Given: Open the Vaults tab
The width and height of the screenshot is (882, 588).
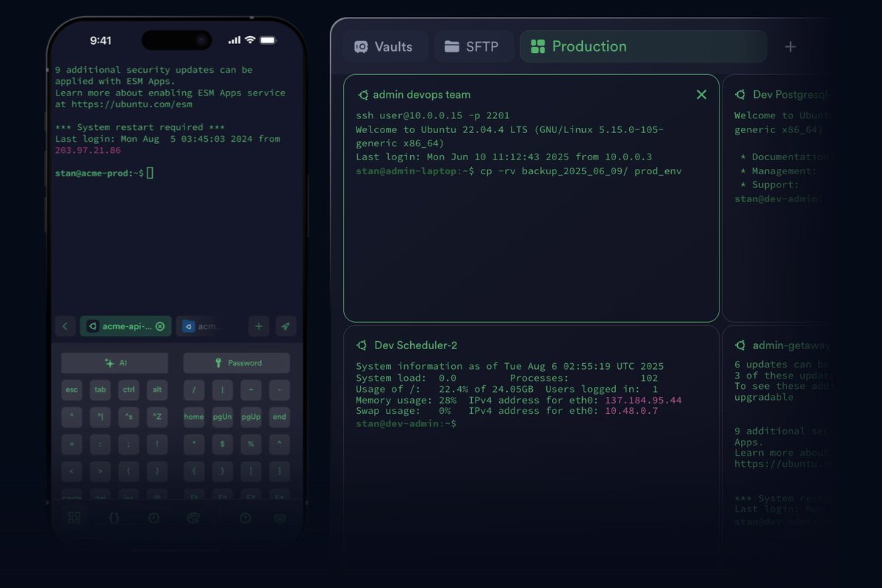Looking at the screenshot, I should (x=385, y=47).
